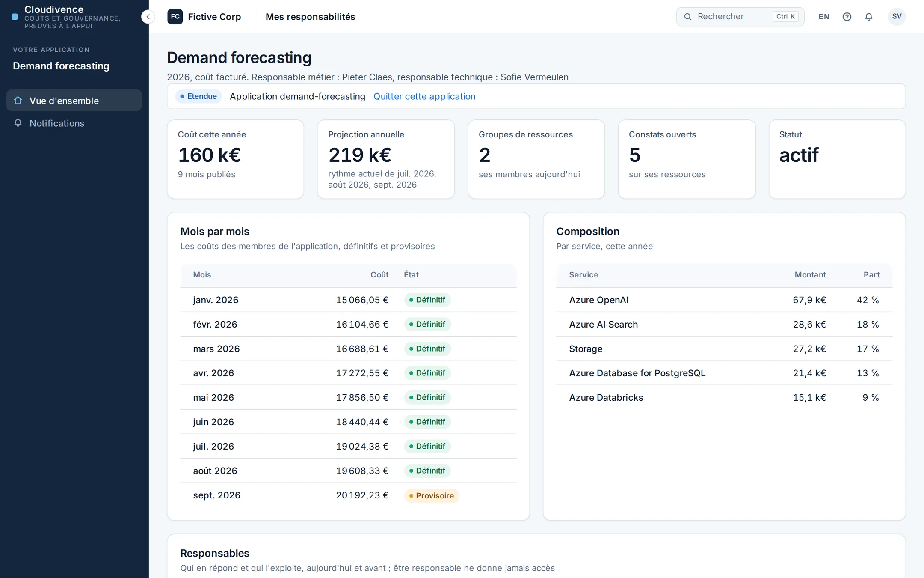
Task: Collapse the sidebar with the chevron button
Action: 148,17
